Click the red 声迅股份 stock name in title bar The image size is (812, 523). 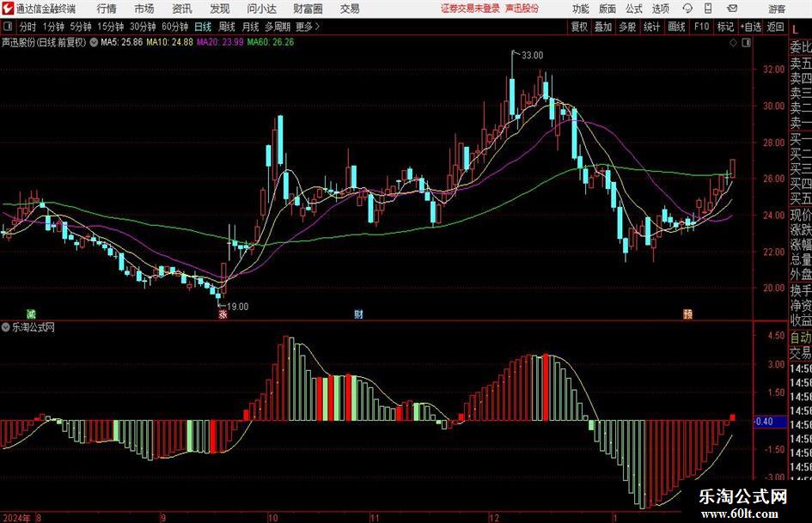[522, 9]
